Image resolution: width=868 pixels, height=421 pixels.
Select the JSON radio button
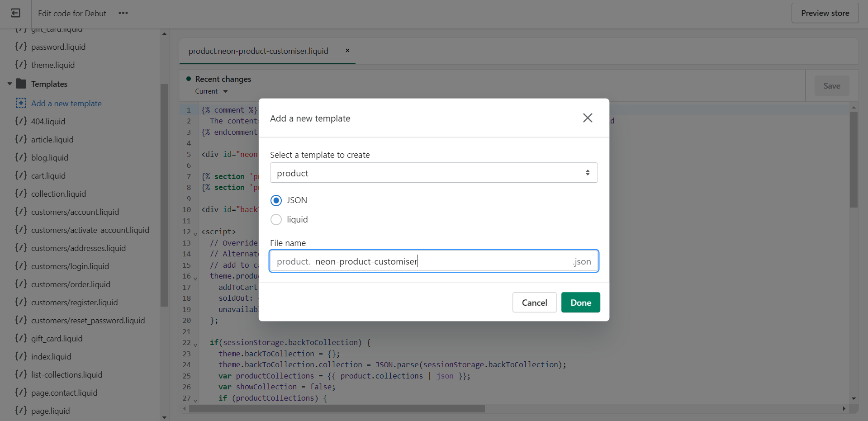coord(276,200)
